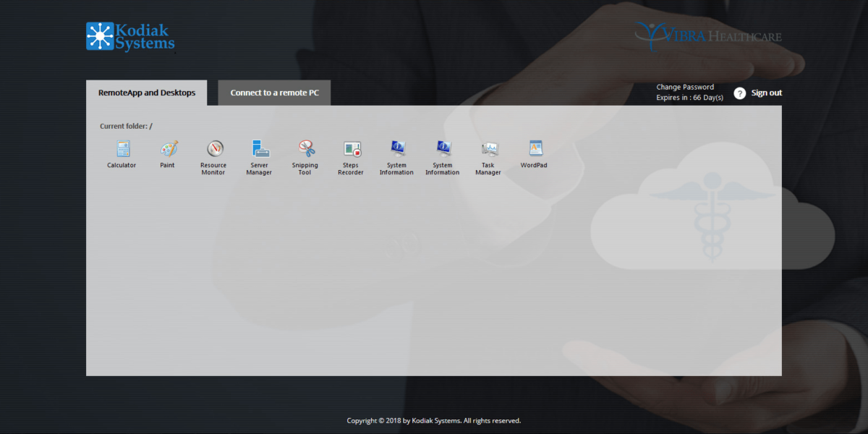Viewport: 868px width, 434px height.
Task: Open the left System Information icon
Action: 396,150
